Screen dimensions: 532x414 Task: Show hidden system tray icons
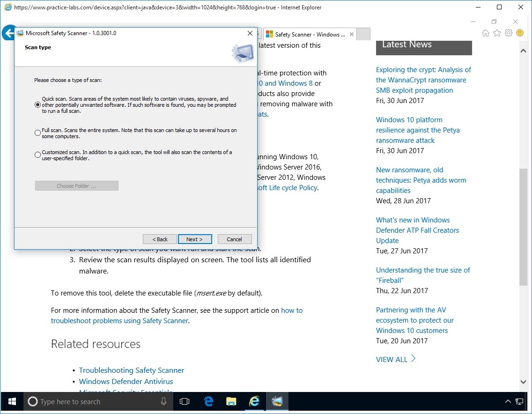point(508,402)
